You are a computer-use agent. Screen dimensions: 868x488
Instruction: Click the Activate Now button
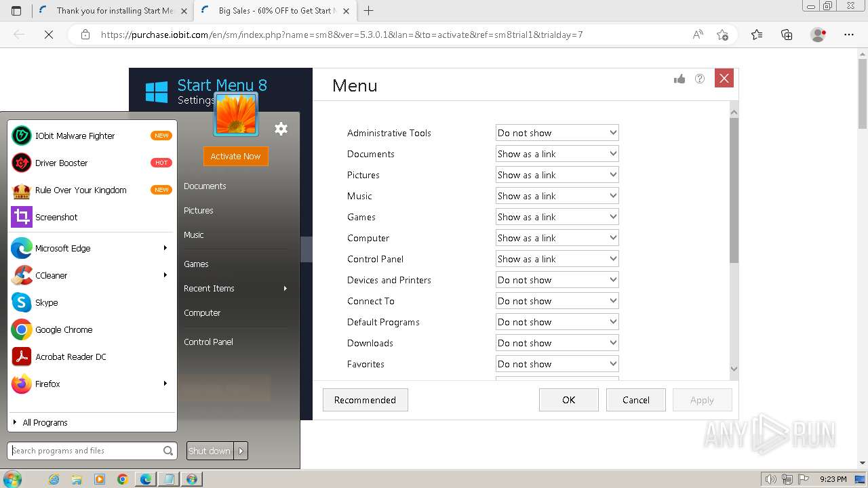[235, 156]
